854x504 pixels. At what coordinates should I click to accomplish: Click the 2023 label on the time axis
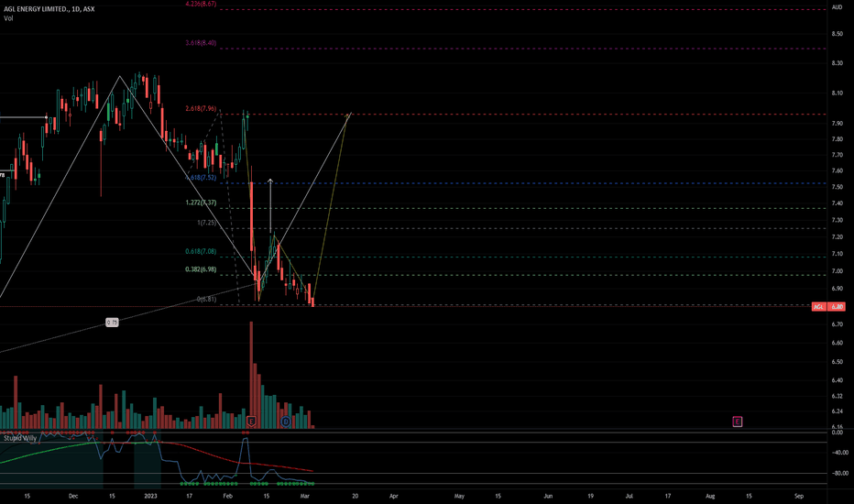click(x=150, y=496)
